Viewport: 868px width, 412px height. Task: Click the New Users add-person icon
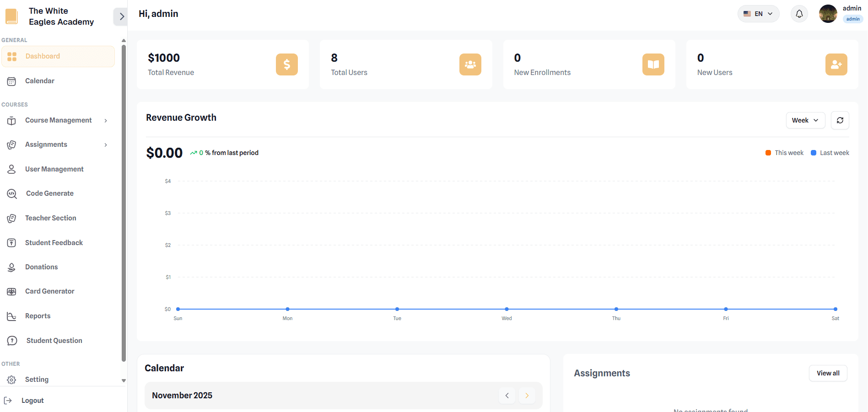(x=836, y=64)
